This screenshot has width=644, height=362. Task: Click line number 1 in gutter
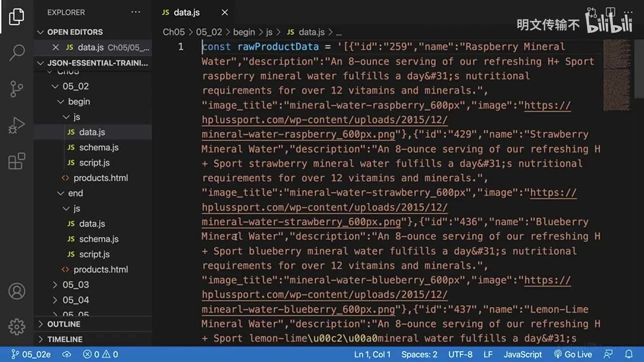pos(181,47)
